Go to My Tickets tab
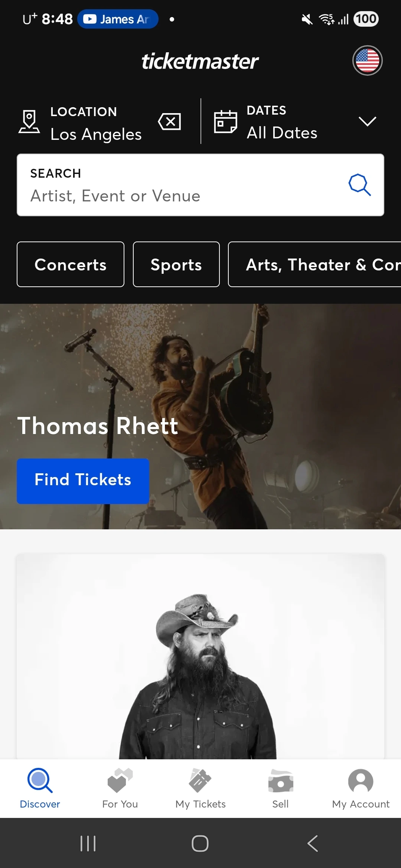 200,788
